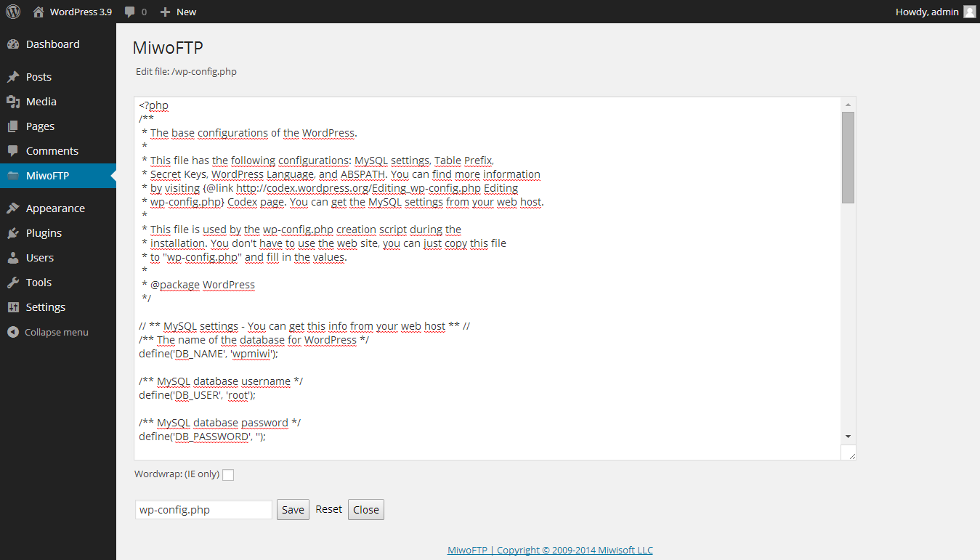Click the home icon beside WordPress 3.9
980x560 pixels.
click(x=39, y=12)
